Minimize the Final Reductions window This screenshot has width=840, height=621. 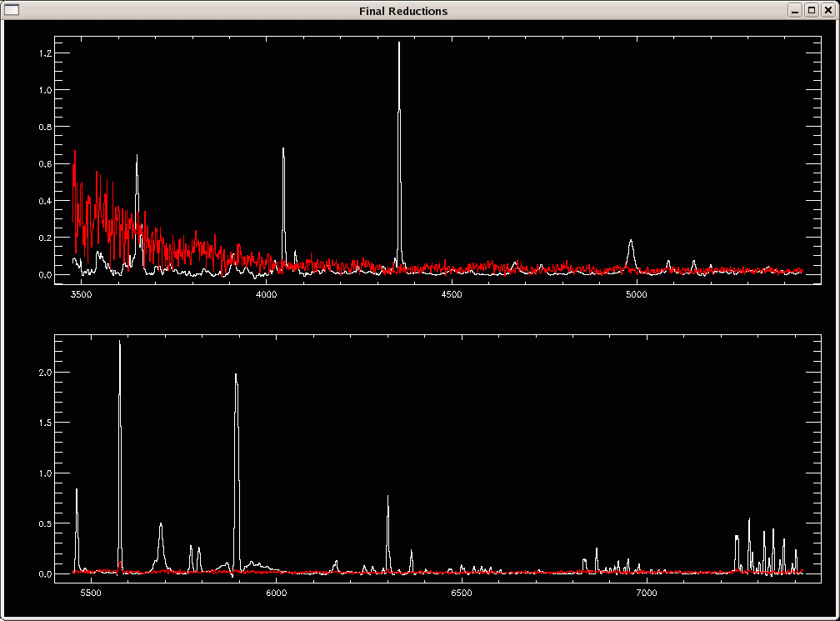click(796, 10)
